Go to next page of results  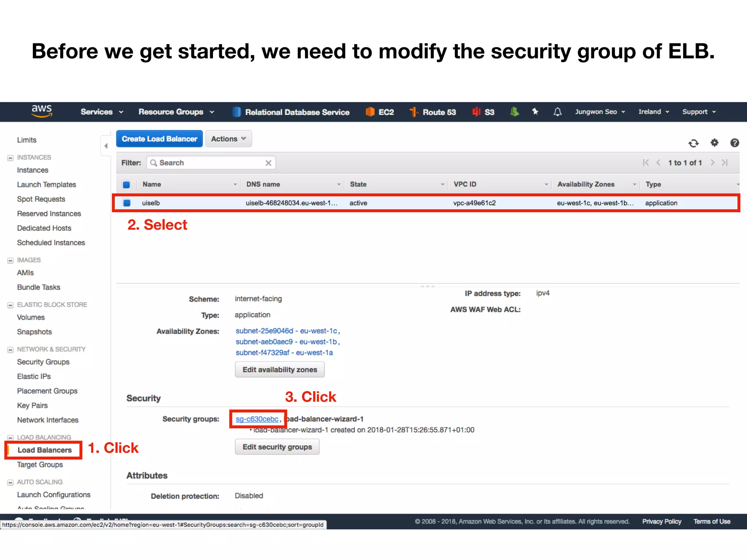[712, 163]
